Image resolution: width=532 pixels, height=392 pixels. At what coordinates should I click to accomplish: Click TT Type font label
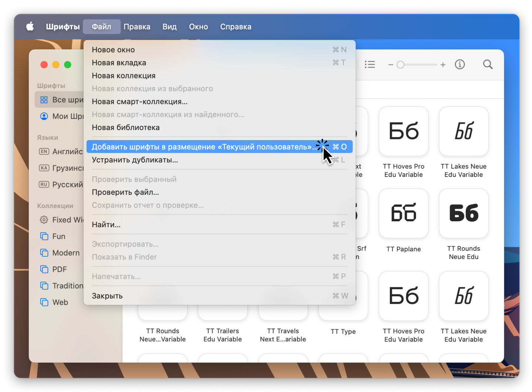point(343,331)
